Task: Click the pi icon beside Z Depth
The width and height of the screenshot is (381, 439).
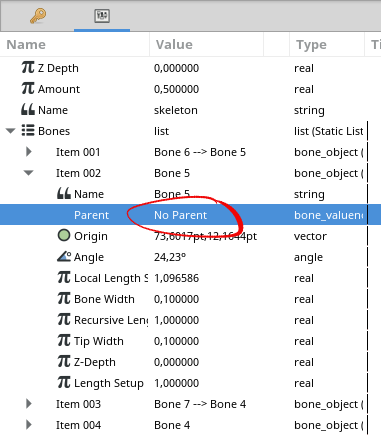Action: [x=28, y=68]
